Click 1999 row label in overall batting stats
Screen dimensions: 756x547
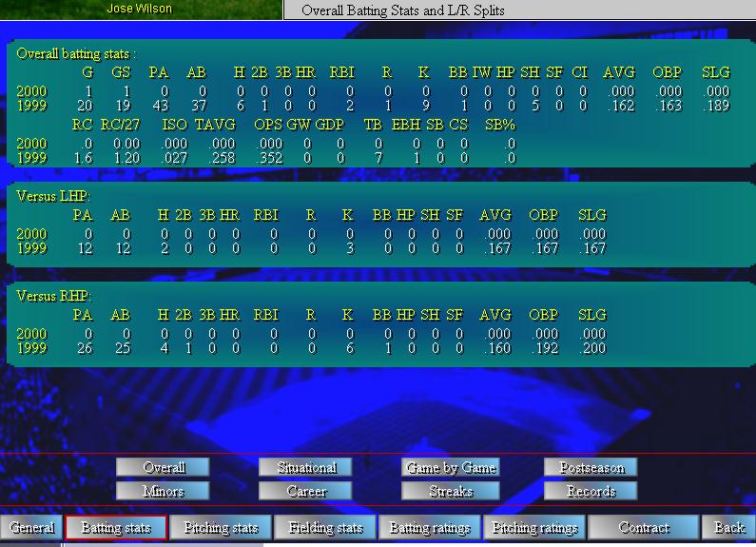pyautogui.click(x=31, y=106)
